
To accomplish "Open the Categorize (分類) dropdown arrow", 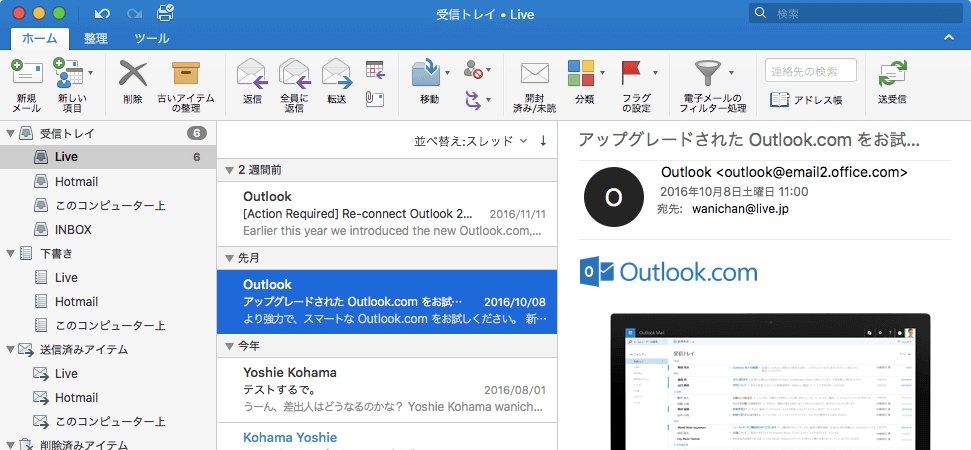I will (603, 73).
